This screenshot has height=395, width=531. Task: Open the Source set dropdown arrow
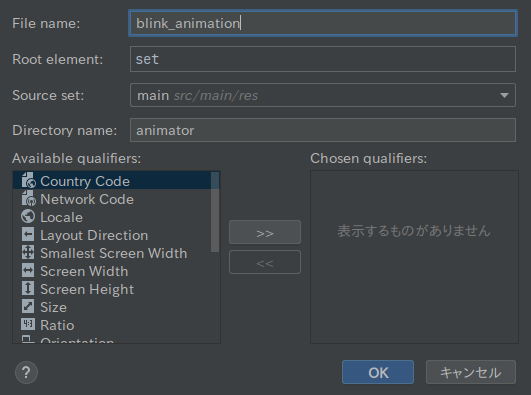[x=504, y=96]
